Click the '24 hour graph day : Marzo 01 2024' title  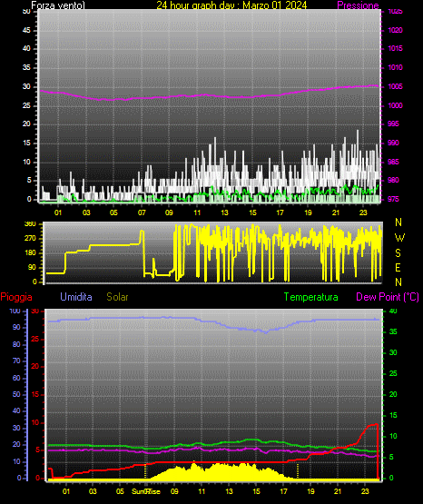coord(231,5)
